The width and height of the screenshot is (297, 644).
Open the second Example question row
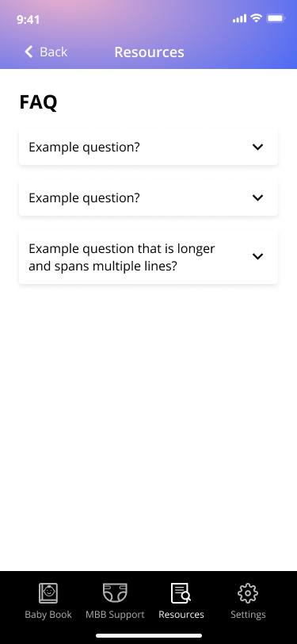[149, 198]
